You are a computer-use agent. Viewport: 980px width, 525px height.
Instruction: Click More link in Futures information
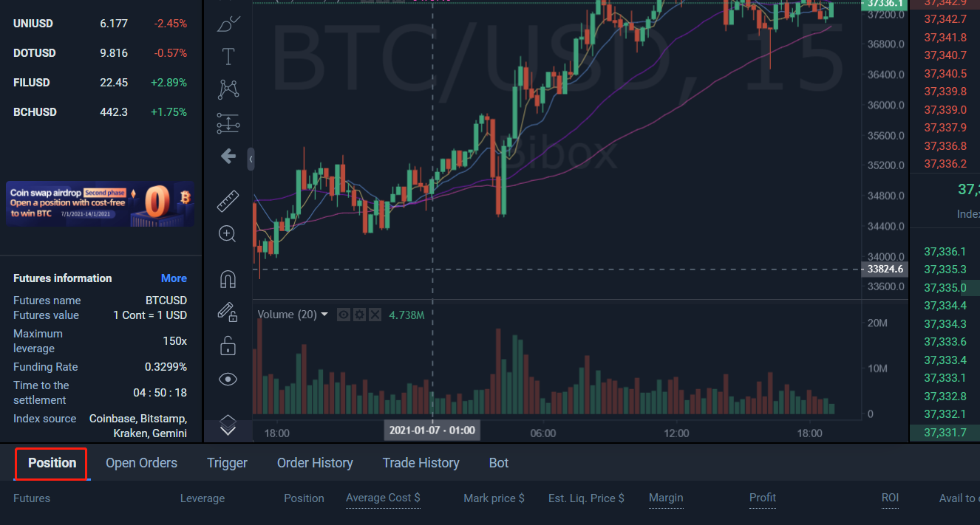click(x=174, y=278)
